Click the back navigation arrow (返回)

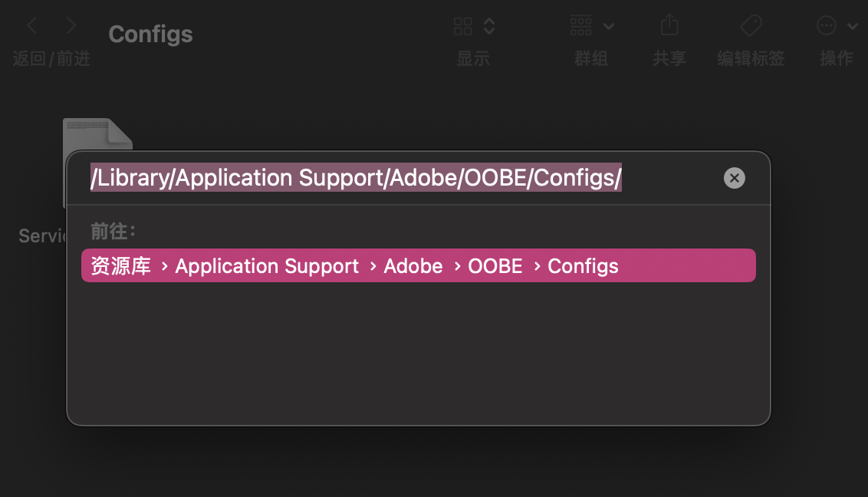(x=31, y=25)
